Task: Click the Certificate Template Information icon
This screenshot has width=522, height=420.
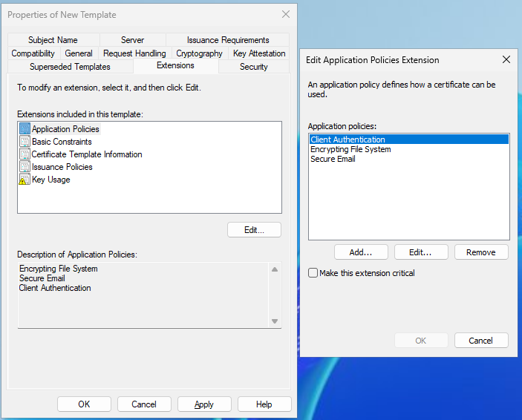Action: pos(25,154)
